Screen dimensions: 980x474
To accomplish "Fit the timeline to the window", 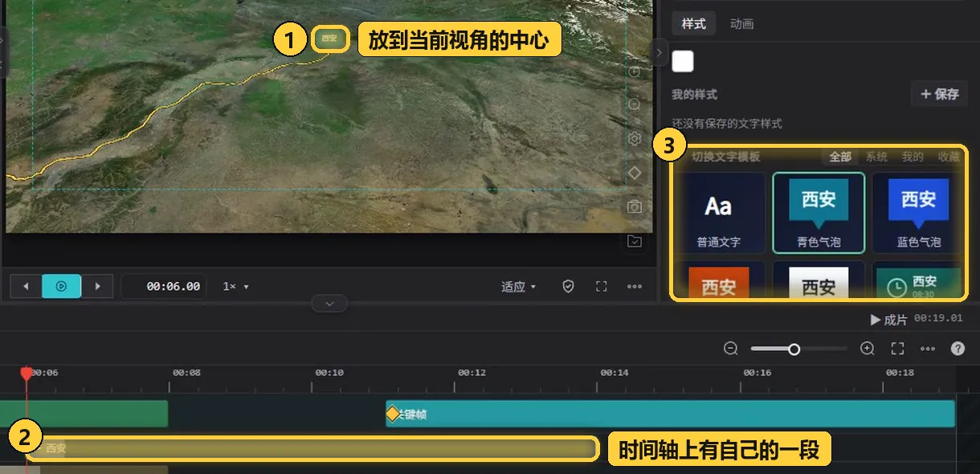I will 898,349.
